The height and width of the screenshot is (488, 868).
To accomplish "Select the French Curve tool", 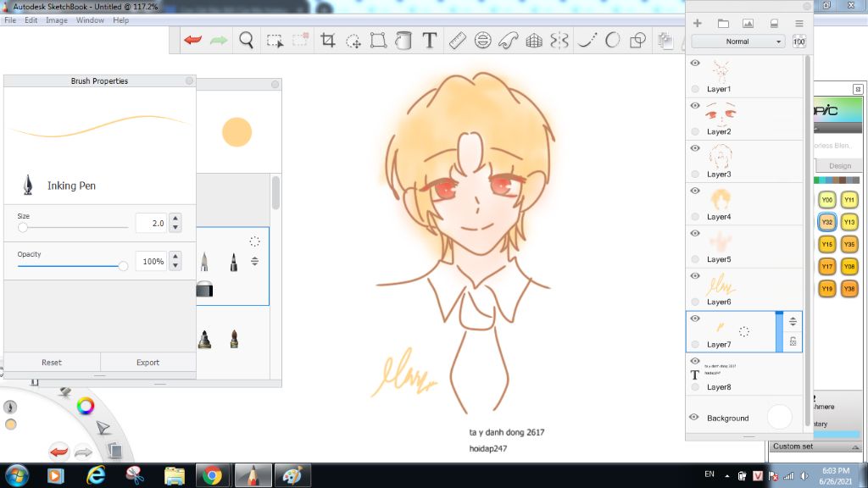I will pos(509,41).
